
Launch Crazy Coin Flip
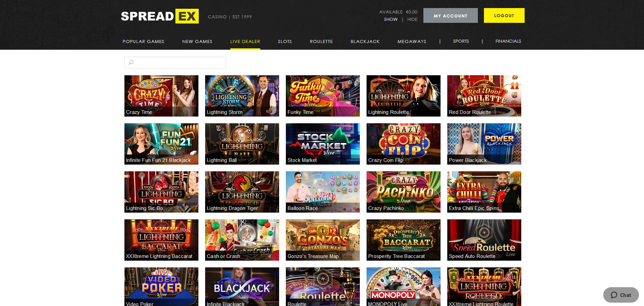pyautogui.click(x=404, y=144)
